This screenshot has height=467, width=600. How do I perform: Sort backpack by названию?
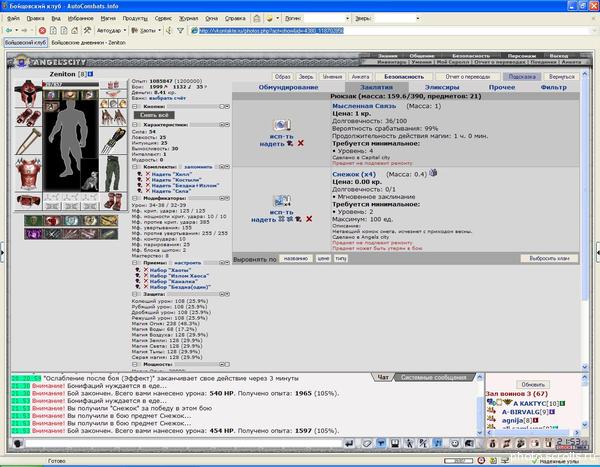tap(296, 259)
